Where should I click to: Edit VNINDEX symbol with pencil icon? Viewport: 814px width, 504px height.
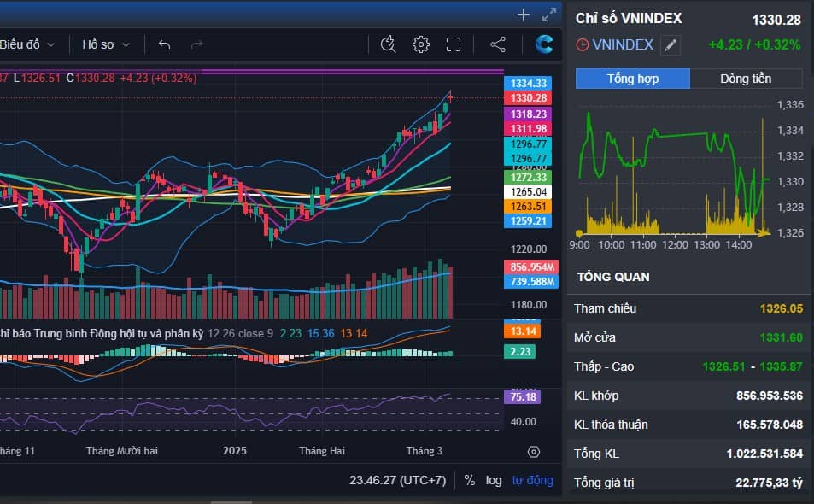pyautogui.click(x=671, y=45)
